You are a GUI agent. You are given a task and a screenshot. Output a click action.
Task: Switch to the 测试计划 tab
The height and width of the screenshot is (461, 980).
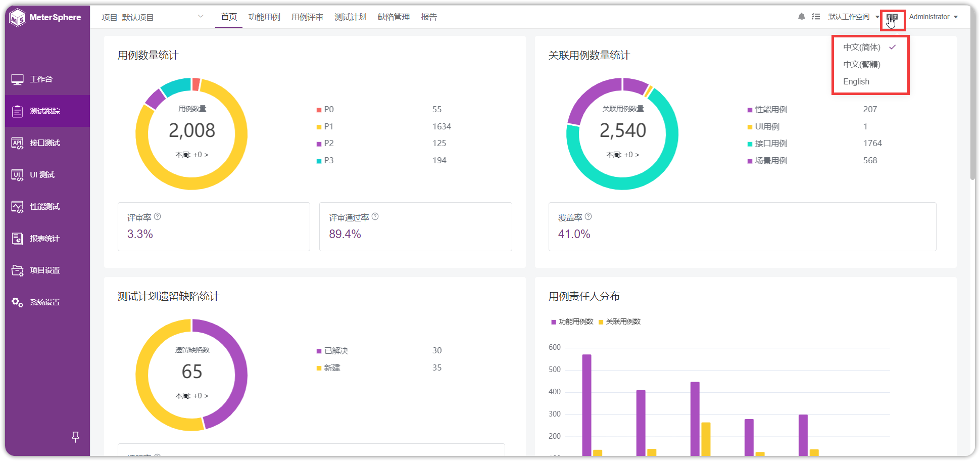pos(351,17)
